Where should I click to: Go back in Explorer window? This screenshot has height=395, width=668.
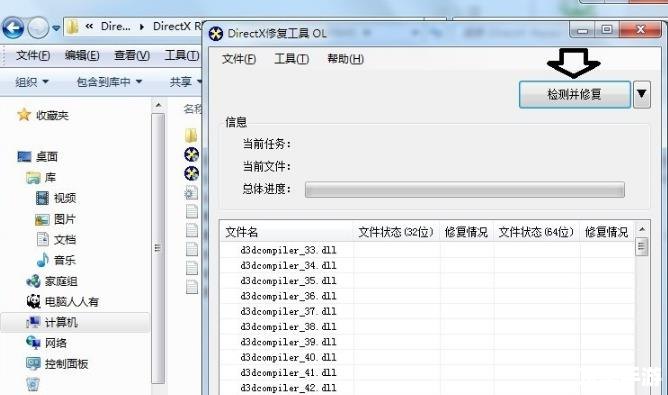[x=13, y=28]
